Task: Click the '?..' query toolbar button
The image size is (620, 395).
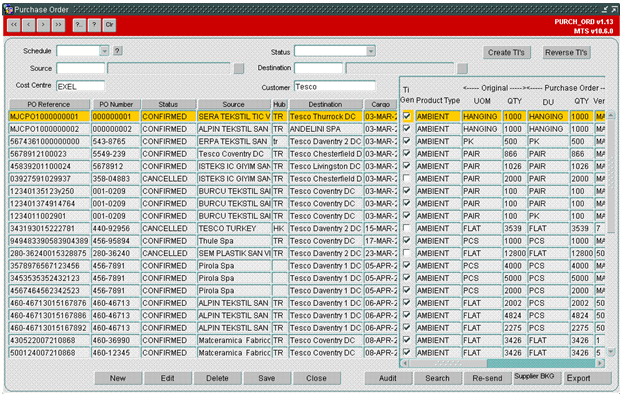Action: [79, 25]
